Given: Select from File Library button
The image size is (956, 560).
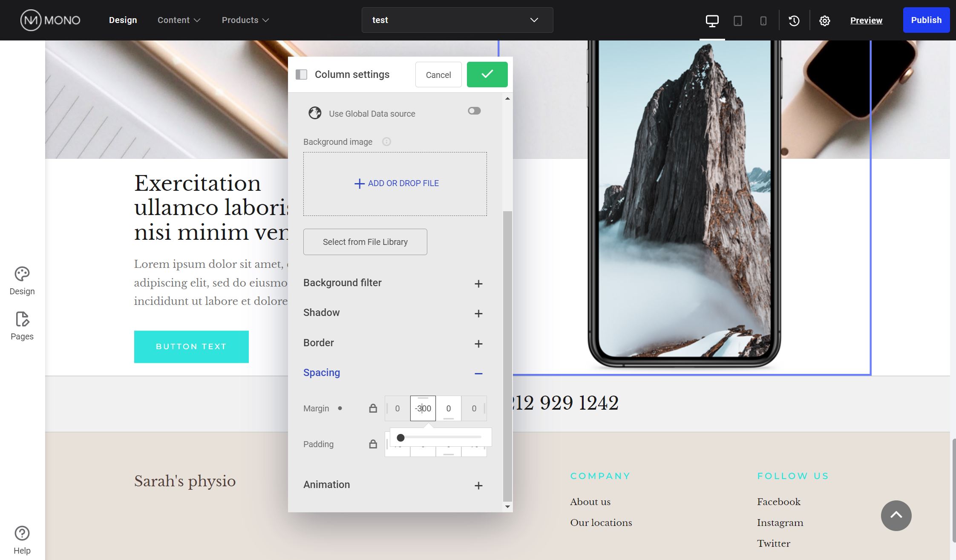Looking at the screenshot, I should click(x=366, y=242).
